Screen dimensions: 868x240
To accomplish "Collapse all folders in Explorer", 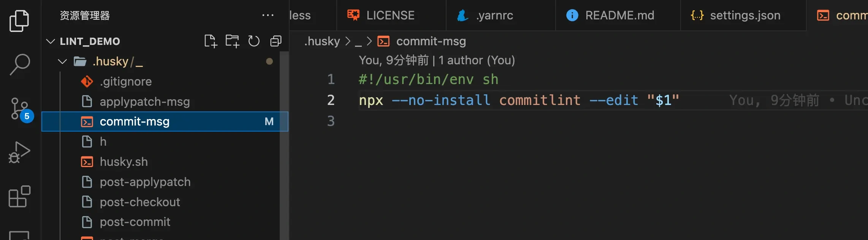I will pyautogui.click(x=276, y=41).
